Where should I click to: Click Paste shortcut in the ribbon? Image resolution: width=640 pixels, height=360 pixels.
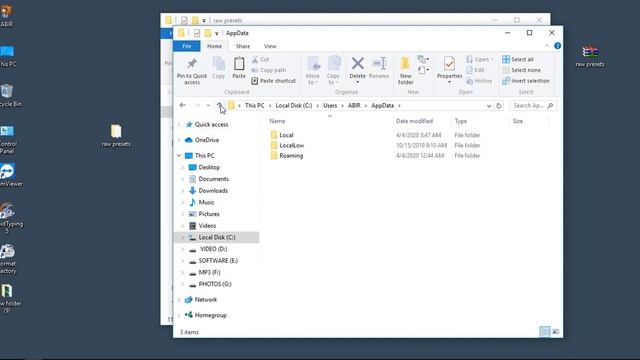point(273,81)
